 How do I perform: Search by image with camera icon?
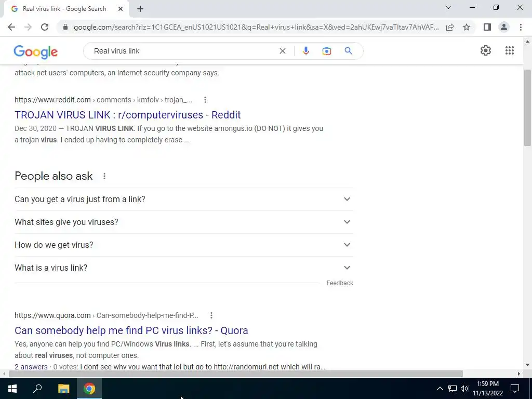pyautogui.click(x=326, y=51)
